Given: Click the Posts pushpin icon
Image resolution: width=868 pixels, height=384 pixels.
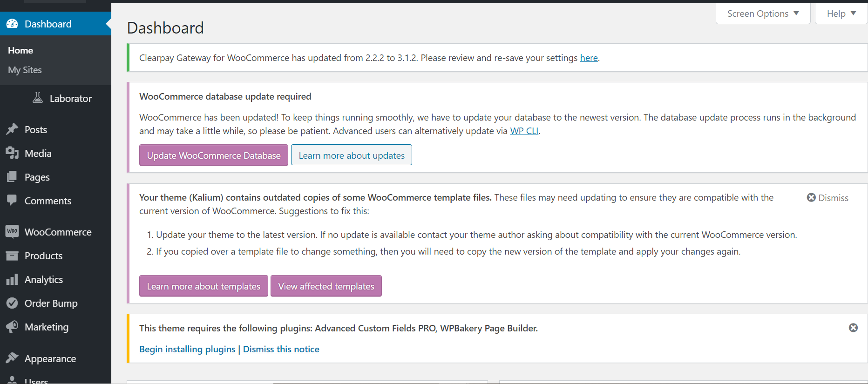Looking at the screenshot, I should pos(12,129).
